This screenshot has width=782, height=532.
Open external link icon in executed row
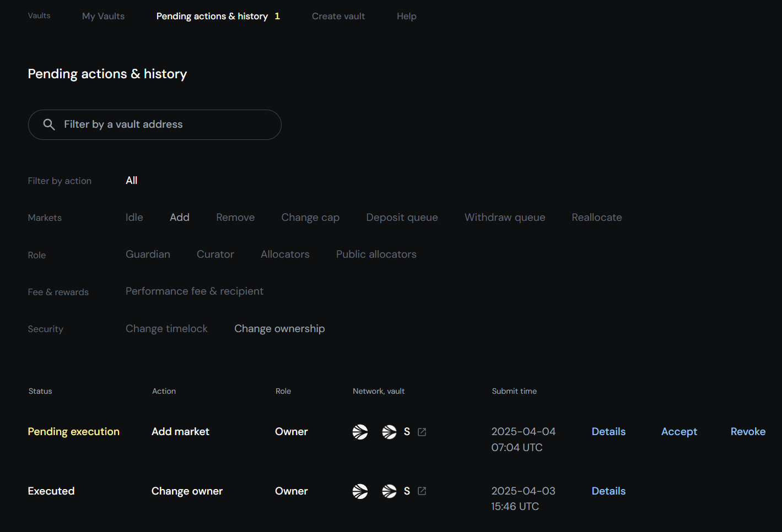coord(422,491)
